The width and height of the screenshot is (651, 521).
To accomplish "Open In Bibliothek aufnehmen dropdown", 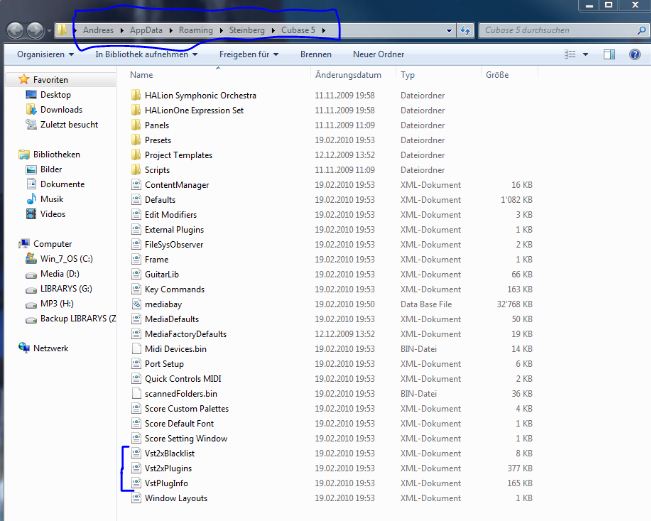I will pyautogui.click(x=146, y=54).
